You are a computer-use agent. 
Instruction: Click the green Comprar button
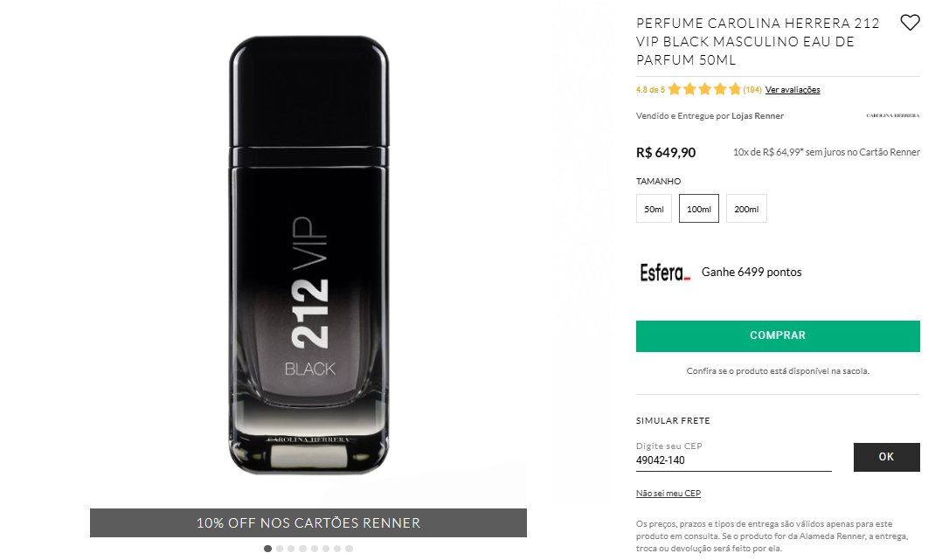pos(778,336)
